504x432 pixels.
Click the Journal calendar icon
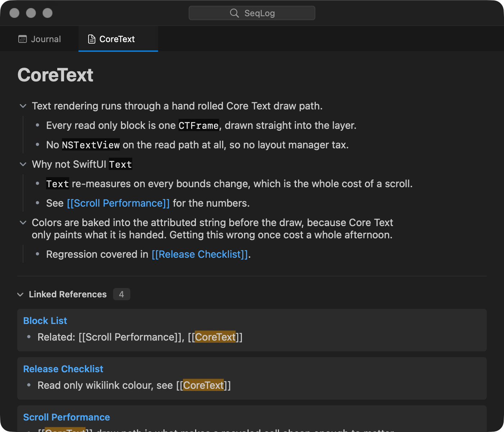pos(23,39)
